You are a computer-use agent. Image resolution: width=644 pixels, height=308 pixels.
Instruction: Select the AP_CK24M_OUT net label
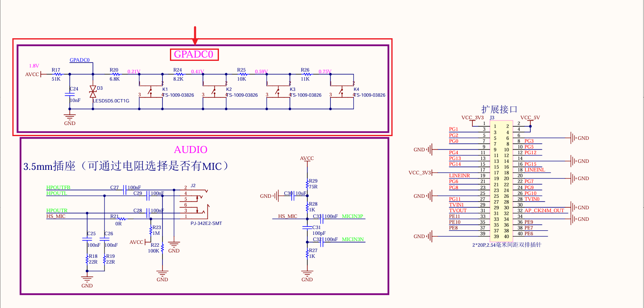544,211
